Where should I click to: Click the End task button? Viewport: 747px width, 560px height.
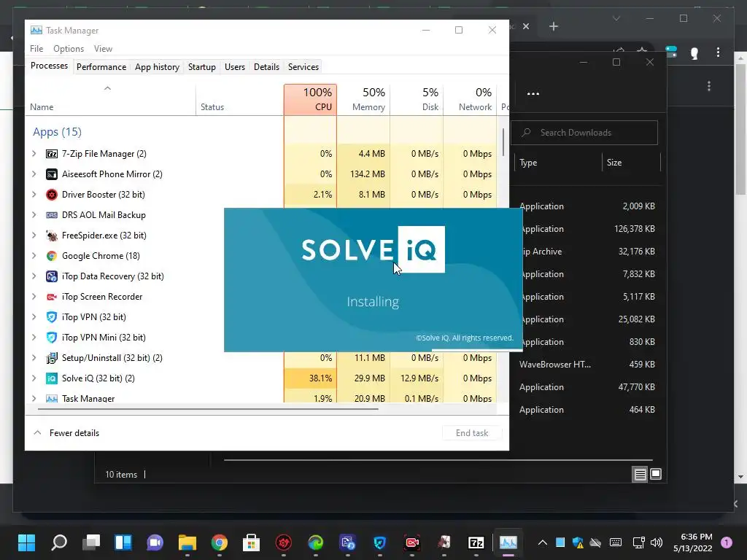click(472, 433)
